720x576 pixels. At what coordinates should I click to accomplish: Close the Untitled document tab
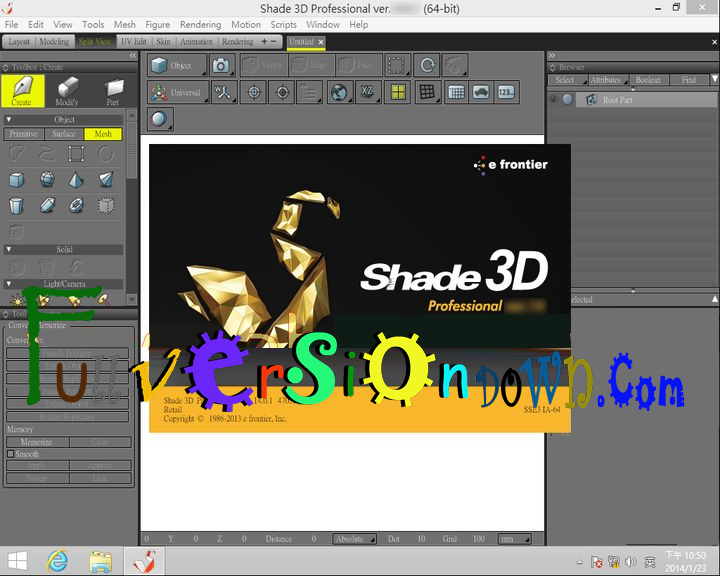coord(321,42)
